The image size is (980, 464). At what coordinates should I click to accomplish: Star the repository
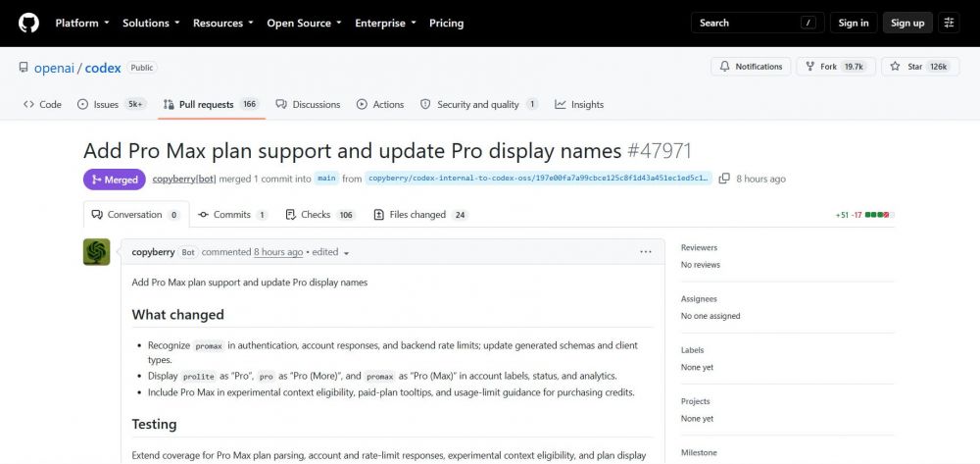pyautogui.click(x=920, y=67)
